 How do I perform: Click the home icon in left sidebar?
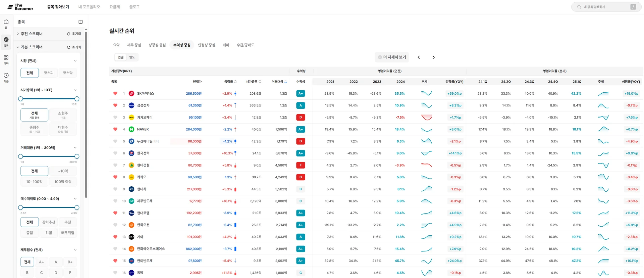point(6,22)
